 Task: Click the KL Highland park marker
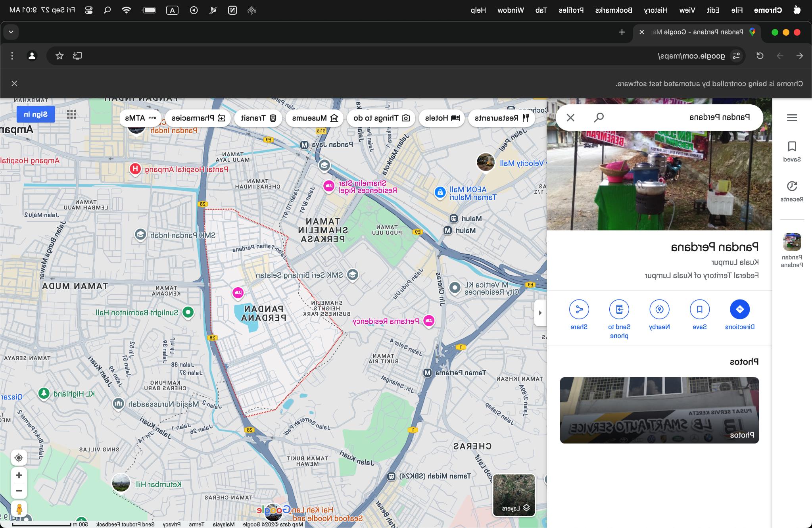[44, 394]
